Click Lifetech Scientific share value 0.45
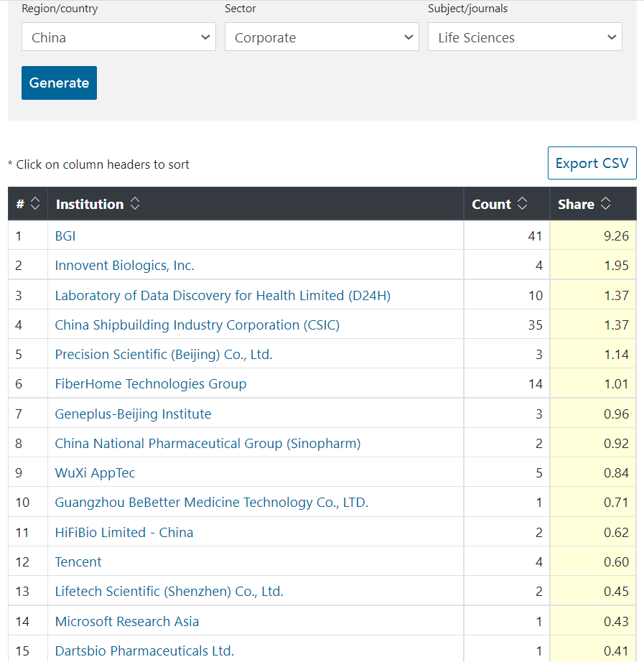Screen dimensions: 644x662 tap(616, 592)
